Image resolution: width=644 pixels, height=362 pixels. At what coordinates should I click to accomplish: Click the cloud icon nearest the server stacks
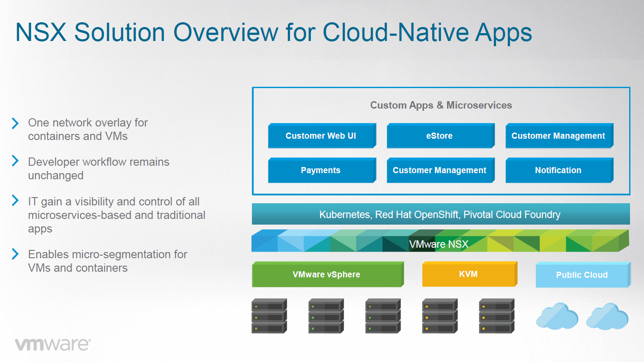557,316
